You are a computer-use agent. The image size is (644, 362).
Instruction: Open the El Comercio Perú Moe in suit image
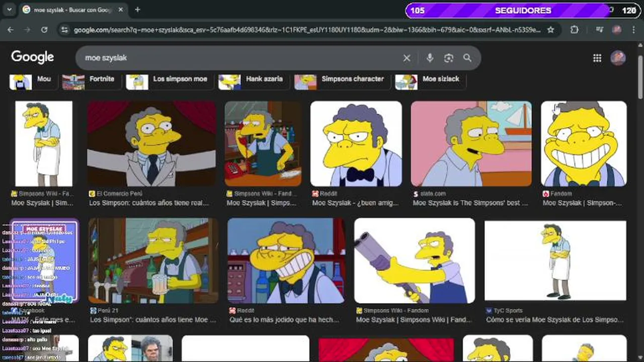coord(151,144)
